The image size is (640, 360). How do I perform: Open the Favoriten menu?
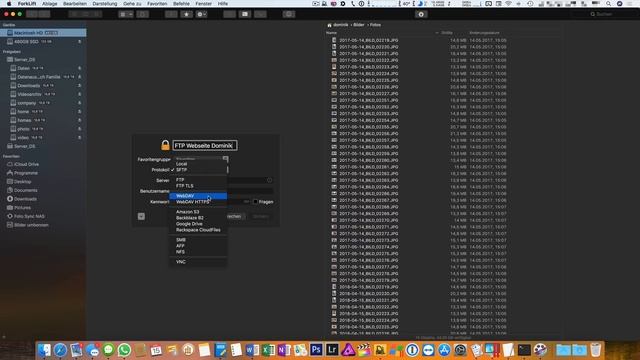click(x=157, y=4)
